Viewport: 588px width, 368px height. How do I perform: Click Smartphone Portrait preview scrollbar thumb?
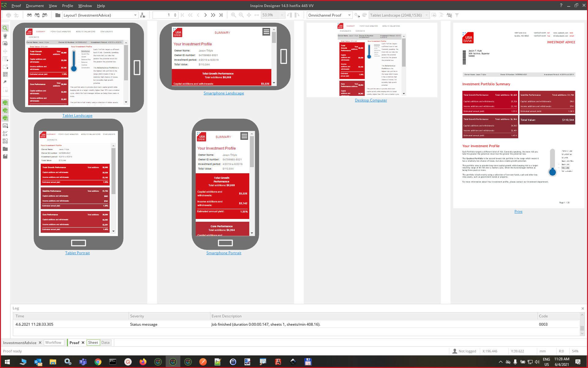[x=252, y=152]
